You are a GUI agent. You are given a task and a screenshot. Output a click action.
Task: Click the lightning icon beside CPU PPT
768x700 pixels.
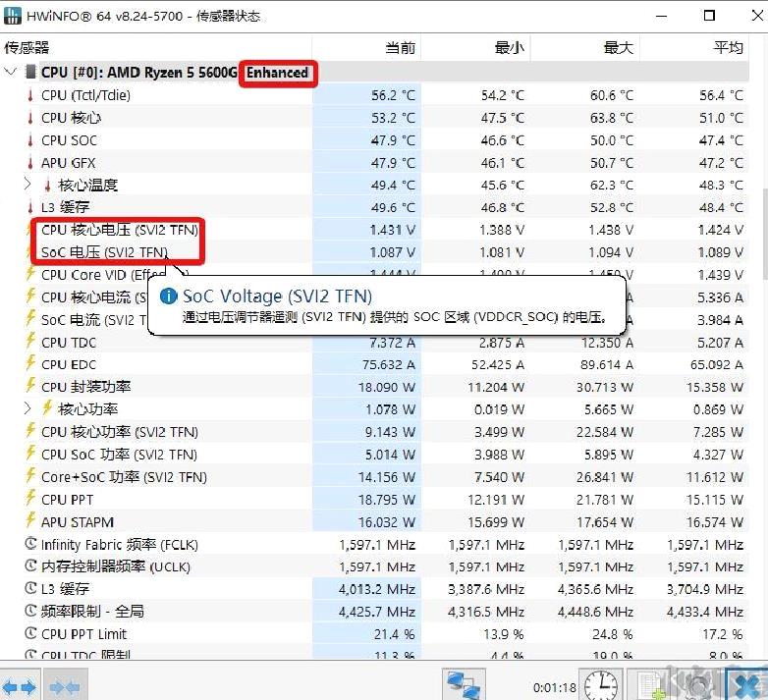(x=30, y=498)
